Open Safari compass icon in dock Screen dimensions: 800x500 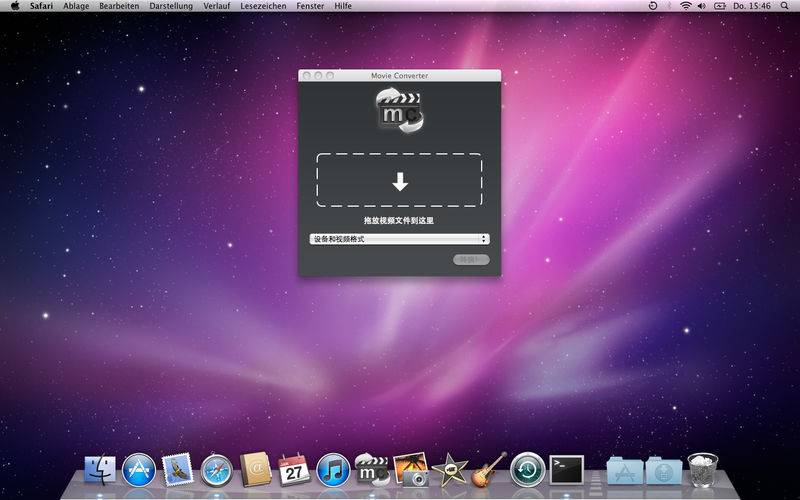[x=217, y=470]
